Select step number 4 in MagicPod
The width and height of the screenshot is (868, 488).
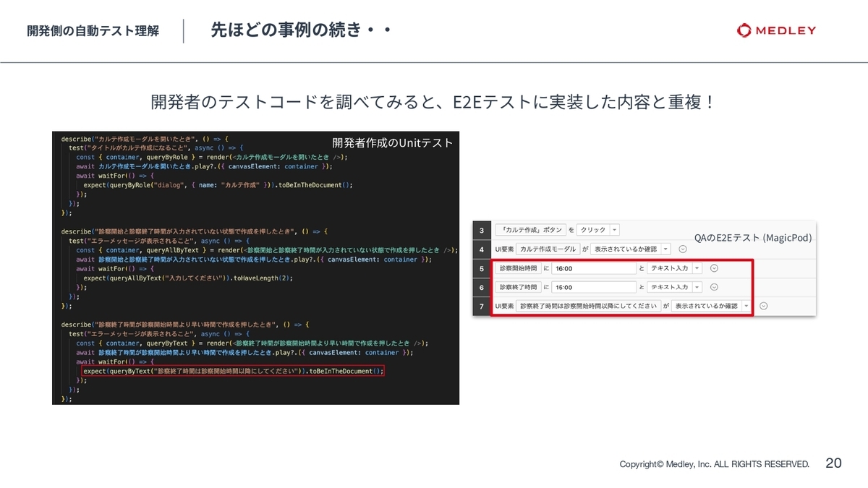[x=482, y=249]
